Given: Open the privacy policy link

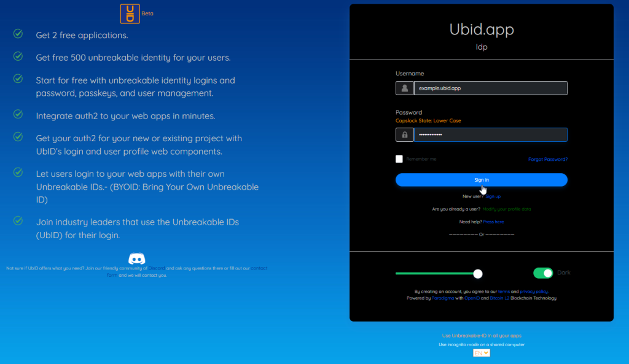Looking at the screenshot, I should (534, 292).
